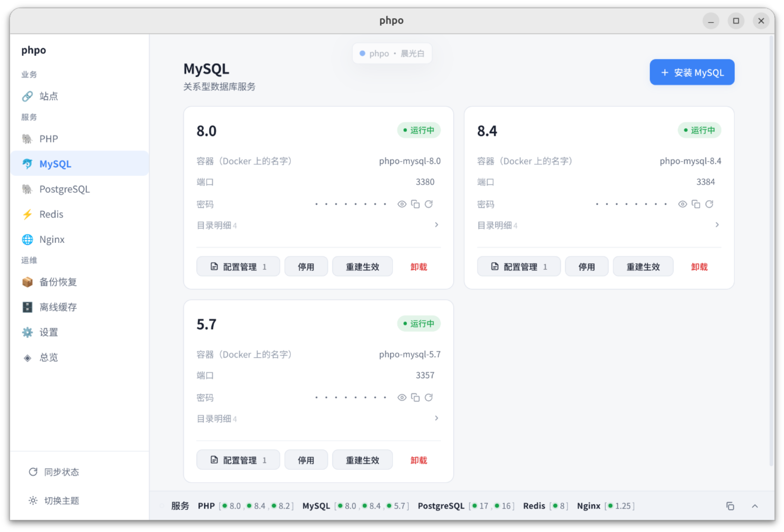Click 重建生效 for MySQL 8.4
This screenshot has width=784, height=532.
click(x=643, y=267)
